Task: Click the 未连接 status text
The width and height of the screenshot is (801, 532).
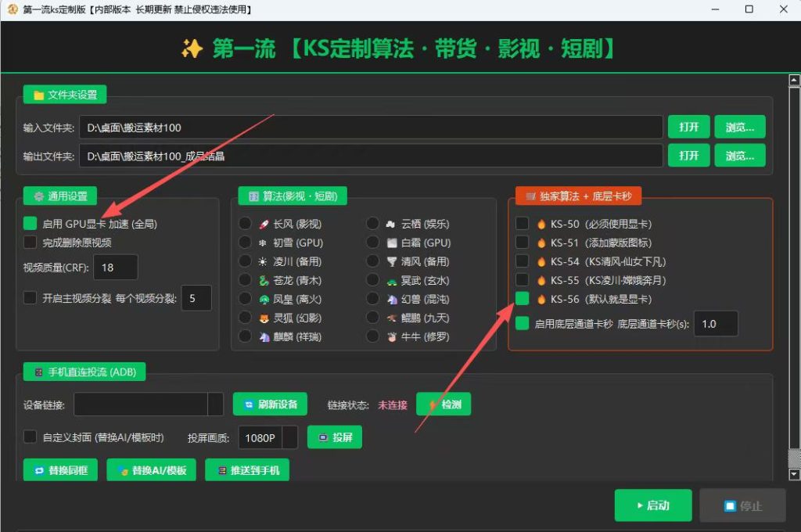Action: (x=393, y=404)
